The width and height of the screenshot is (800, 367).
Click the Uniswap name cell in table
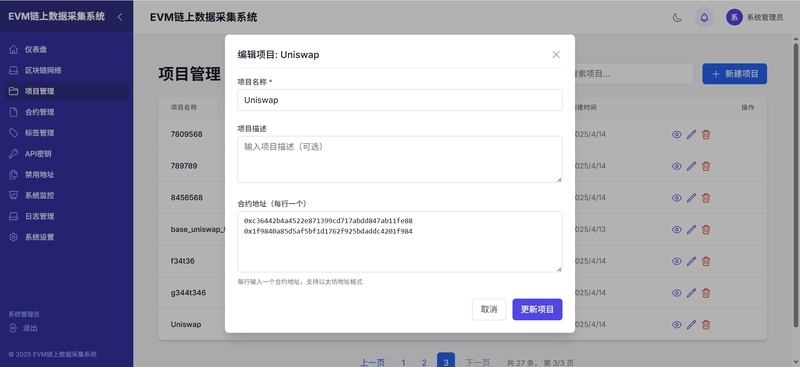186,324
